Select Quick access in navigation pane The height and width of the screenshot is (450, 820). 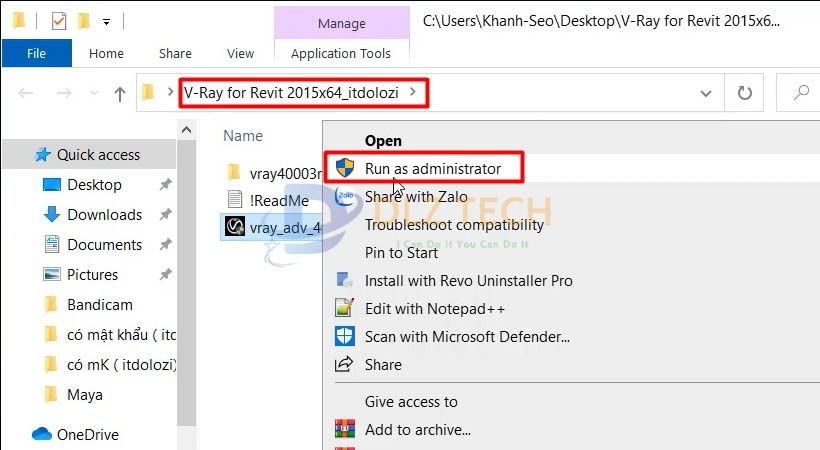89,155
